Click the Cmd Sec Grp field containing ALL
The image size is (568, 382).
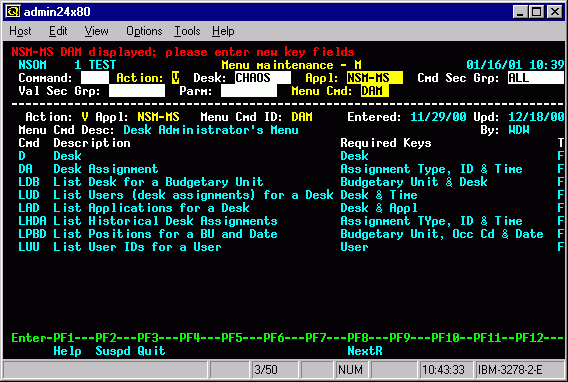pyautogui.click(x=536, y=78)
